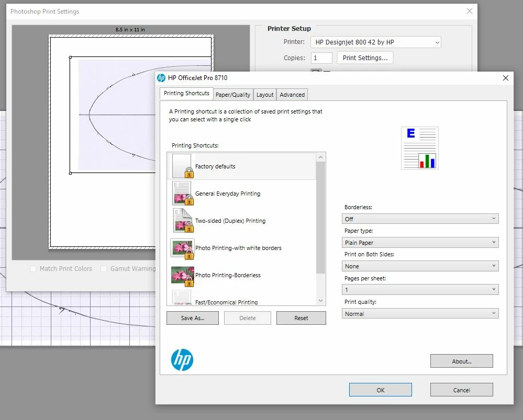523x420 pixels.
Task: Select the Two-sided (Duplex) Printing text label
Action: [x=230, y=221]
